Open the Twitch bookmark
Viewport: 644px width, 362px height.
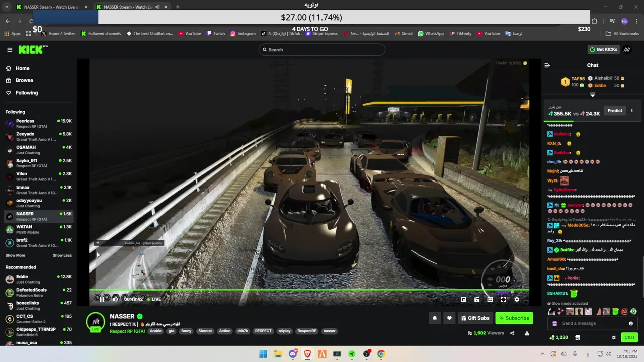click(215, 34)
